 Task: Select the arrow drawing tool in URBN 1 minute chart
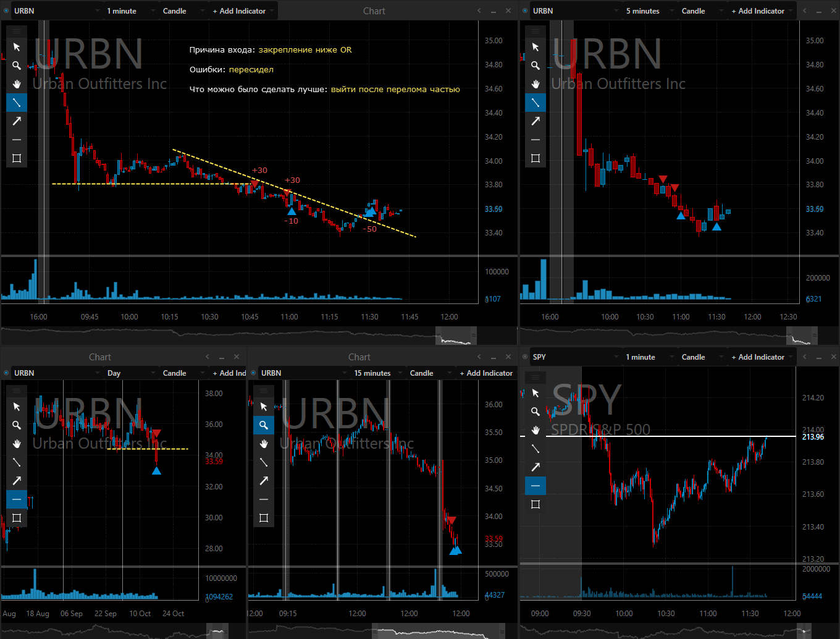pyautogui.click(x=17, y=121)
